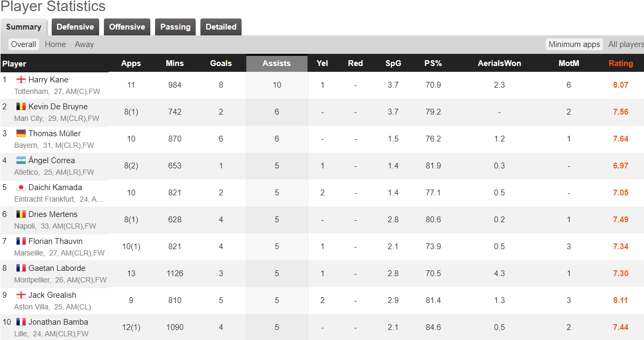Open Harry Kane's player profile

pos(48,80)
